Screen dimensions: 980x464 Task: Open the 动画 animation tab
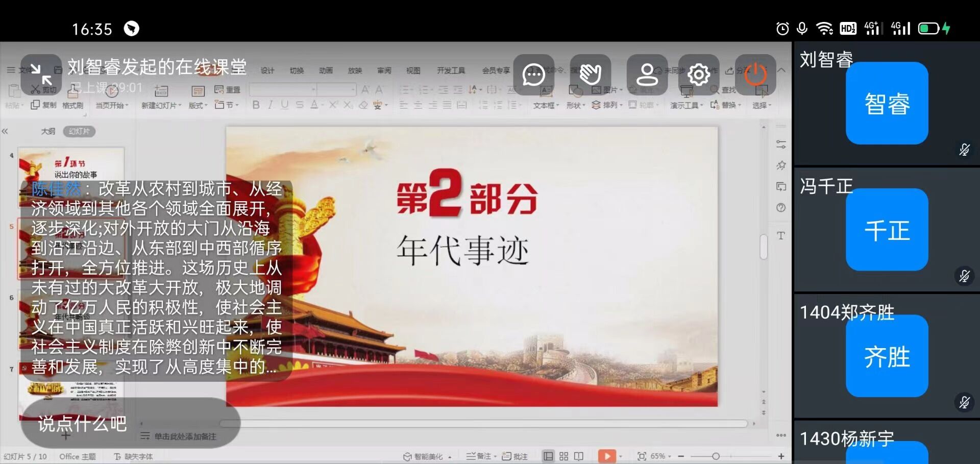pos(326,70)
